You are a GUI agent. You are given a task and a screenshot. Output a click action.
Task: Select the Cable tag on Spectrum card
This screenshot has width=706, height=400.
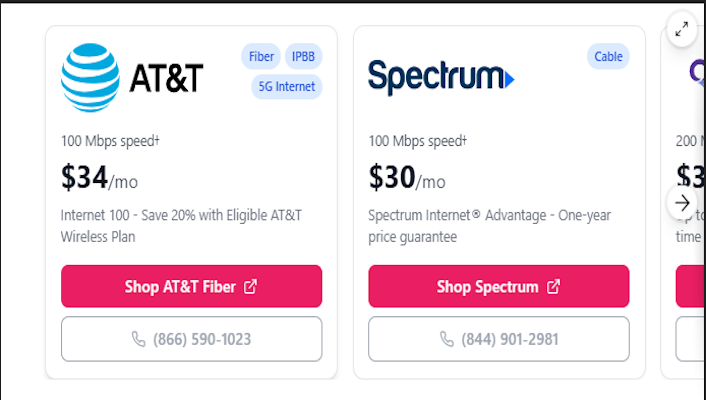[608, 56]
